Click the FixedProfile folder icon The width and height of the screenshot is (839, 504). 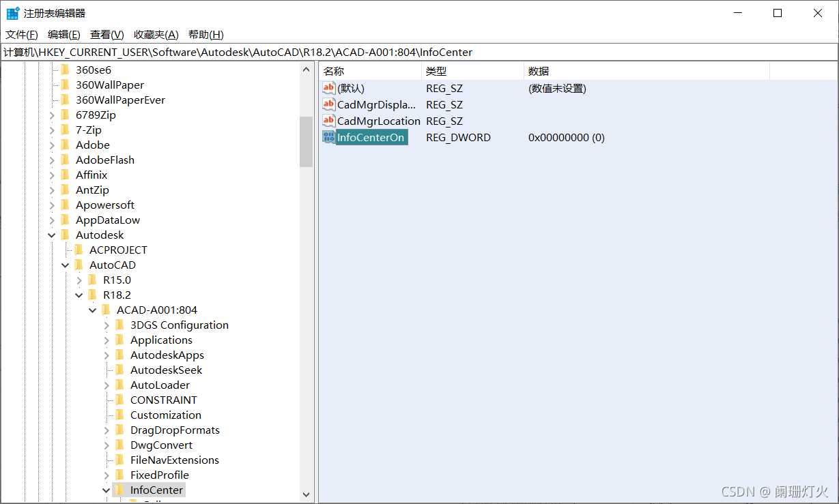pos(119,475)
